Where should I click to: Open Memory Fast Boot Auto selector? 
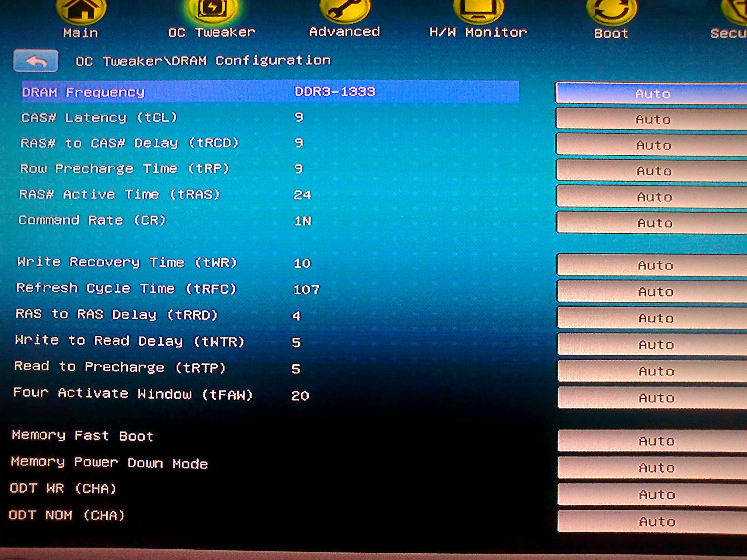click(656, 441)
